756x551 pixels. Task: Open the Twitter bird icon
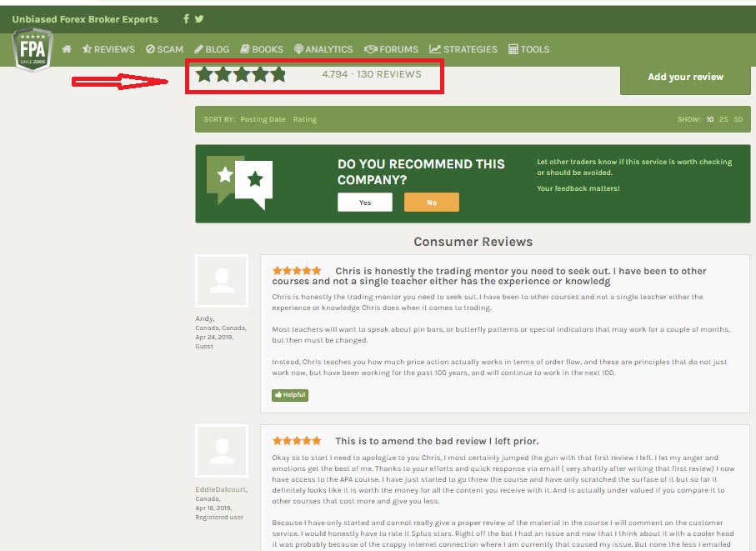pyautogui.click(x=199, y=19)
